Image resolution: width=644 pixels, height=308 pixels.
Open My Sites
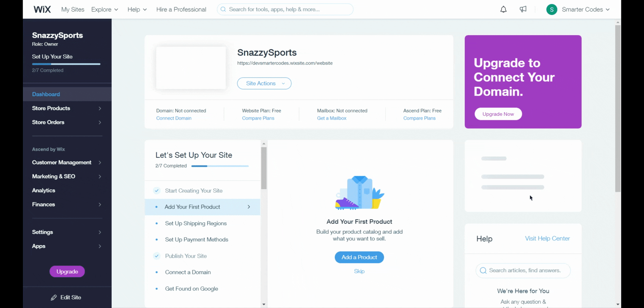coord(73,9)
